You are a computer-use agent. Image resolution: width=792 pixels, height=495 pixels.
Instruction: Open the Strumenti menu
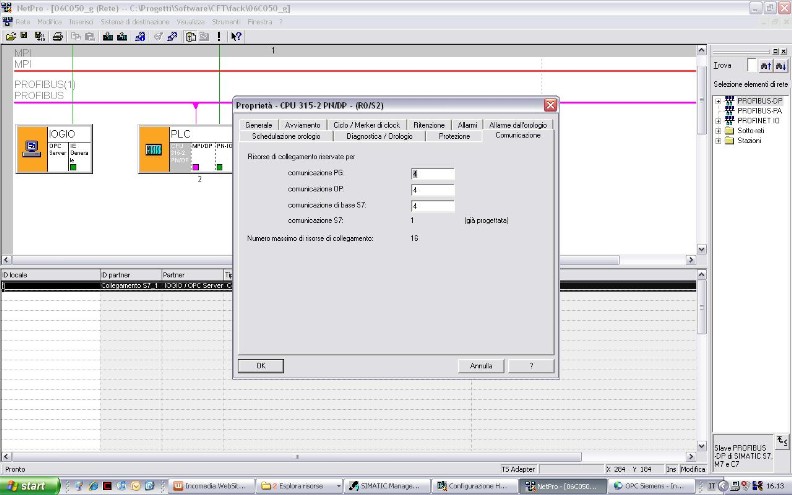tap(226, 22)
